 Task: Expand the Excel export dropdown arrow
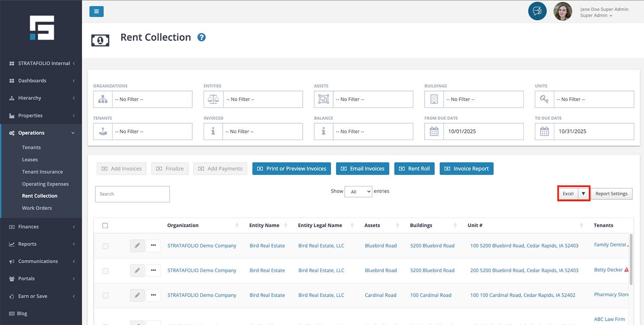tap(583, 194)
